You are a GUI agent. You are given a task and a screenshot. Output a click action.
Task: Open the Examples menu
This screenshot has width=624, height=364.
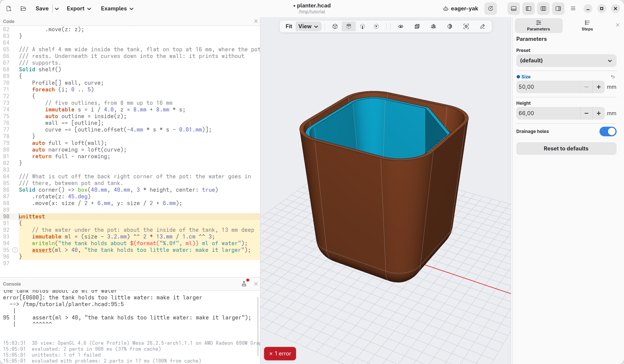pos(117,9)
